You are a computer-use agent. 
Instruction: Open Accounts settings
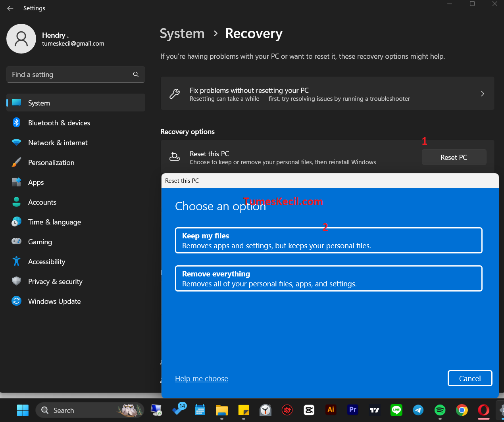(x=42, y=202)
